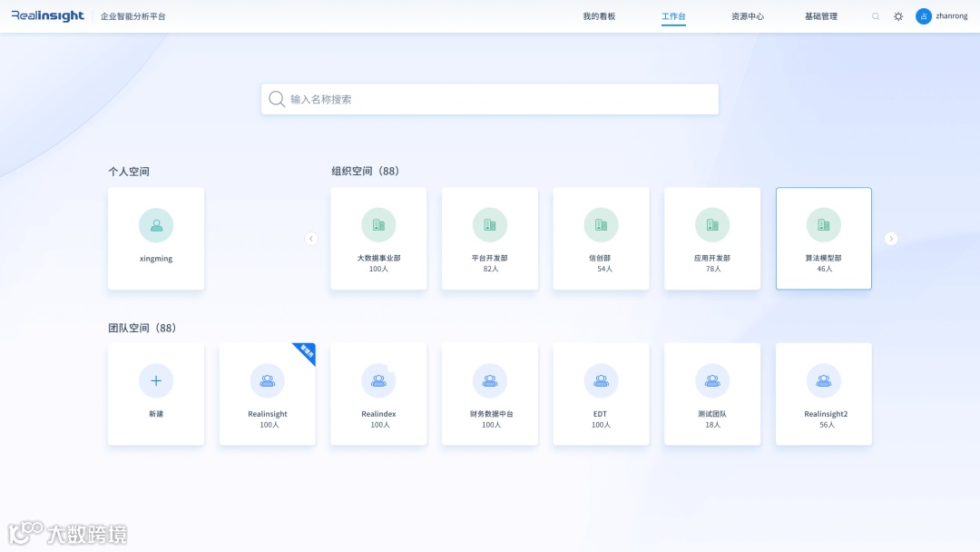
Task: Click the 78人 count under 应用开发部
Action: point(713,269)
